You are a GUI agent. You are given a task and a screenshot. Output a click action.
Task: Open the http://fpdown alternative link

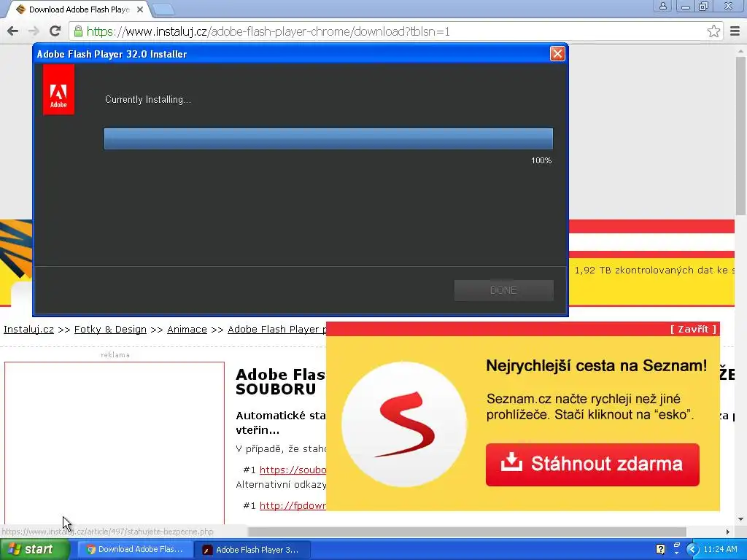pos(293,505)
